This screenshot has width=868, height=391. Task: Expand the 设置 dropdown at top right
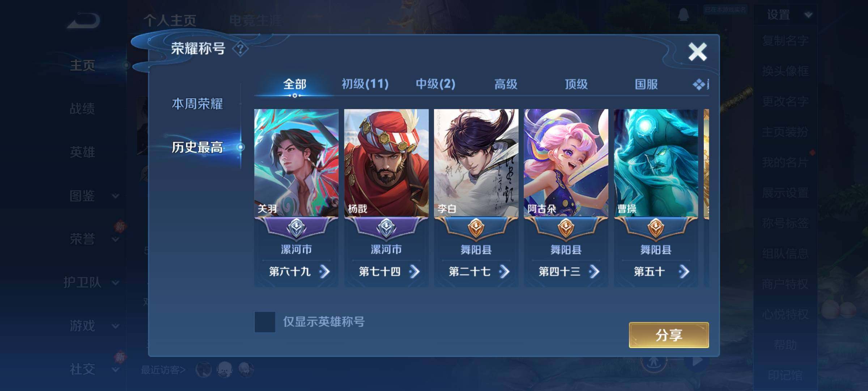pyautogui.click(x=808, y=15)
